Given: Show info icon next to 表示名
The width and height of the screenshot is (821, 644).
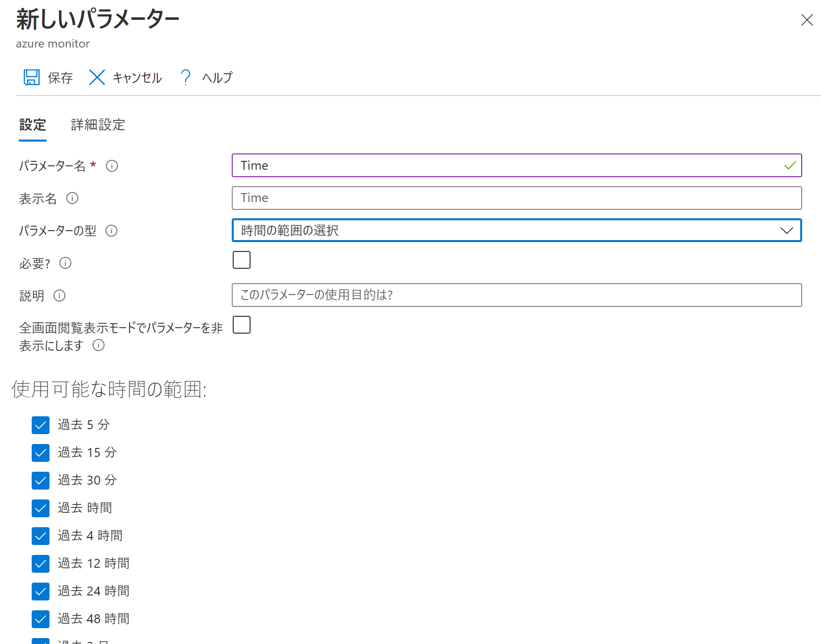Looking at the screenshot, I should (72, 198).
